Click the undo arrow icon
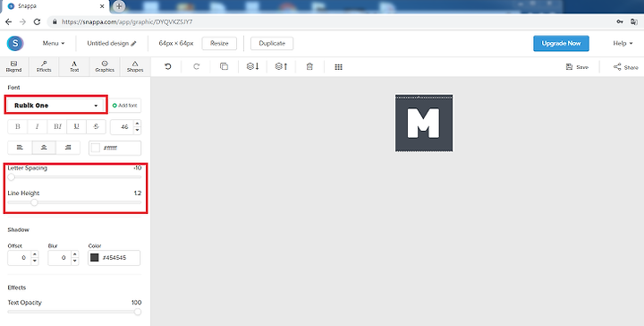This screenshot has width=644, height=326. coord(167,66)
